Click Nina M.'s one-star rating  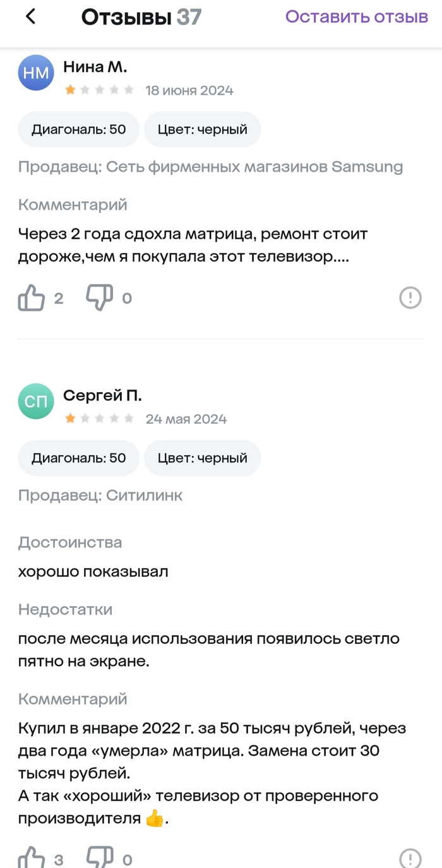tap(99, 90)
